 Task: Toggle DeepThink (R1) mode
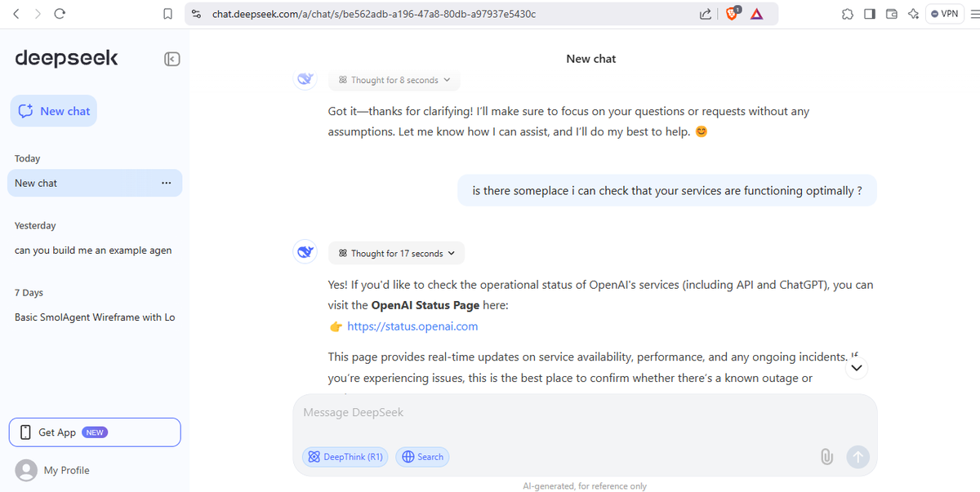click(345, 457)
